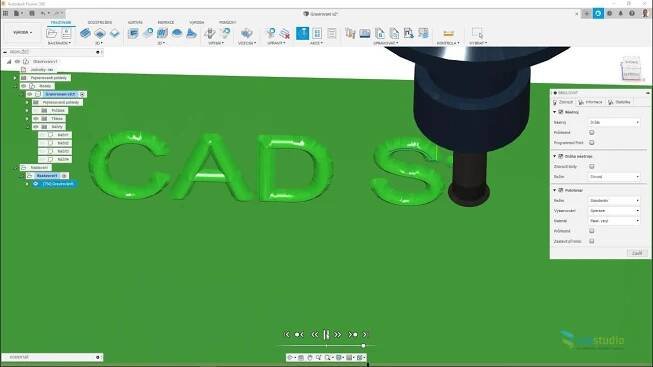Play the simulation in reverse

click(x=314, y=335)
